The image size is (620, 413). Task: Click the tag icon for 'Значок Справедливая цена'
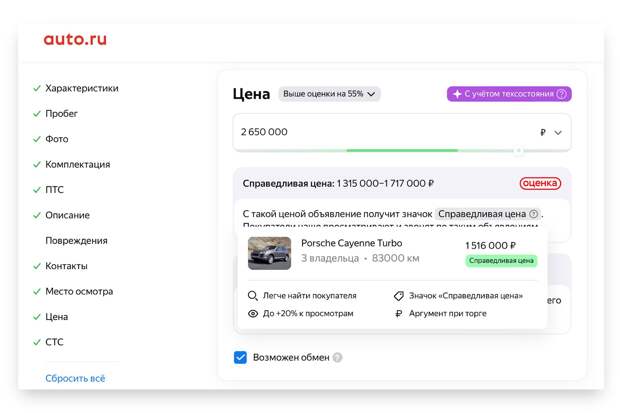tap(399, 296)
